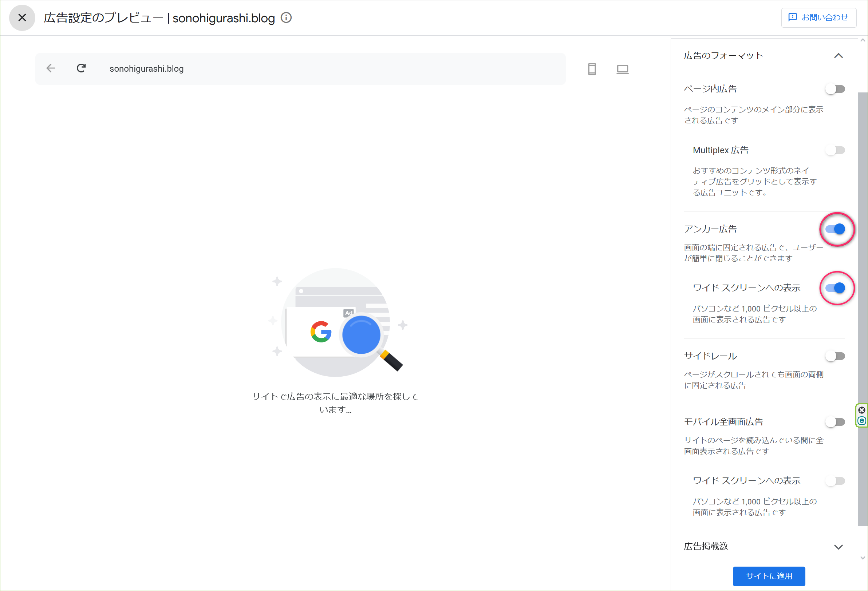Close the ad settings preview

tap(22, 17)
